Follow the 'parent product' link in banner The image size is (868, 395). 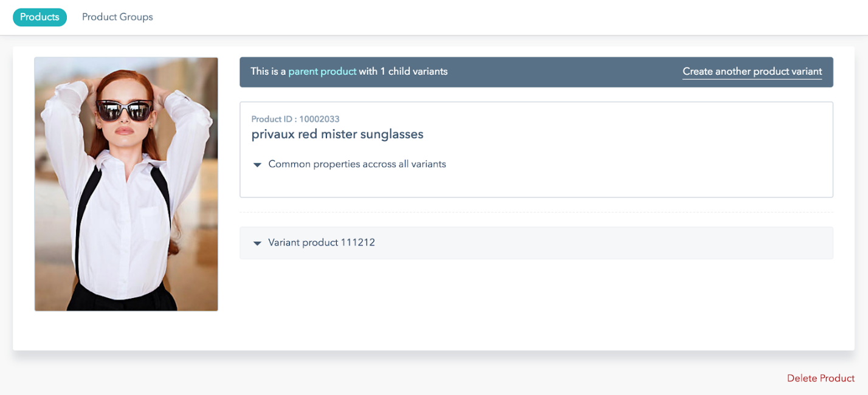coord(322,71)
